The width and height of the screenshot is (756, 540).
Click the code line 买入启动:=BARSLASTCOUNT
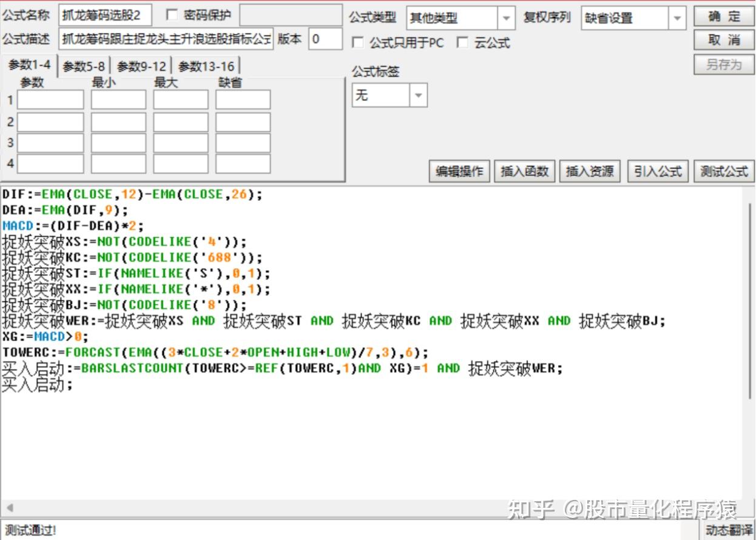[x=283, y=368]
